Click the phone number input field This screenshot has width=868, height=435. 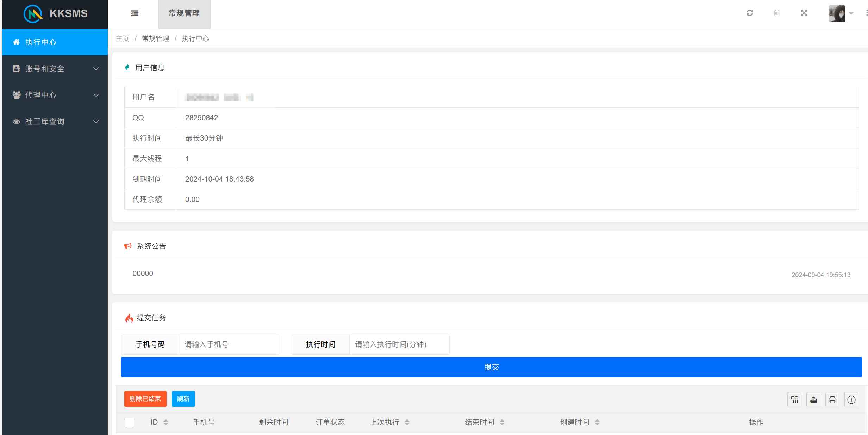229,344
